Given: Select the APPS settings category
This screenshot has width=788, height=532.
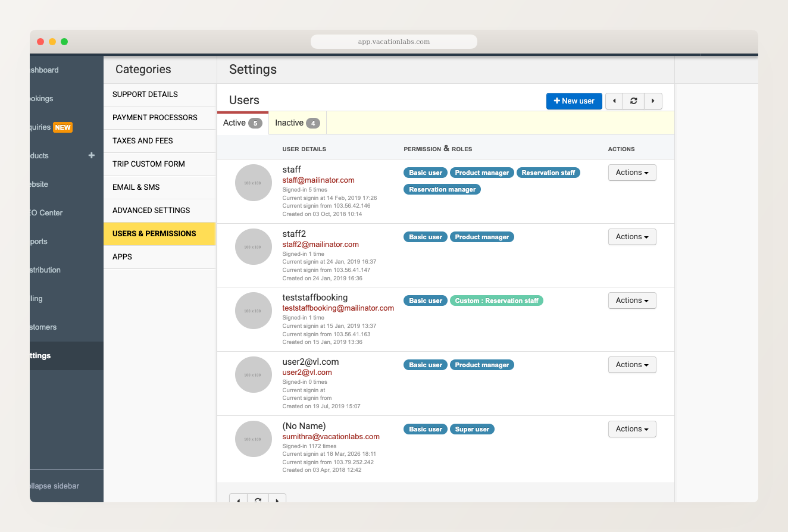Looking at the screenshot, I should point(122,256).
